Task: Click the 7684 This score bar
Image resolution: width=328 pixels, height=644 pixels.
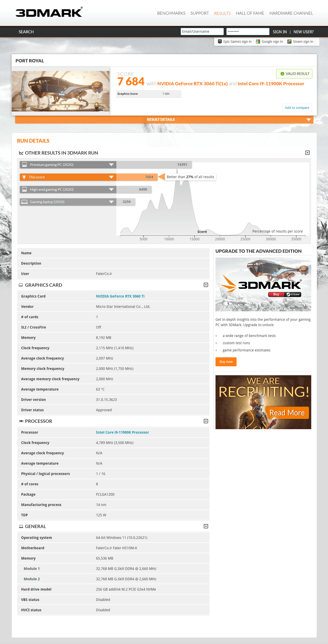Action: (137, 177)
